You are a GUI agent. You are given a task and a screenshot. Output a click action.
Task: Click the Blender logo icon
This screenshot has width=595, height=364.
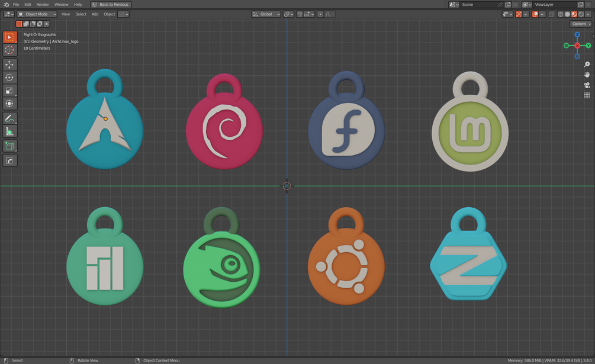point(6,5)
